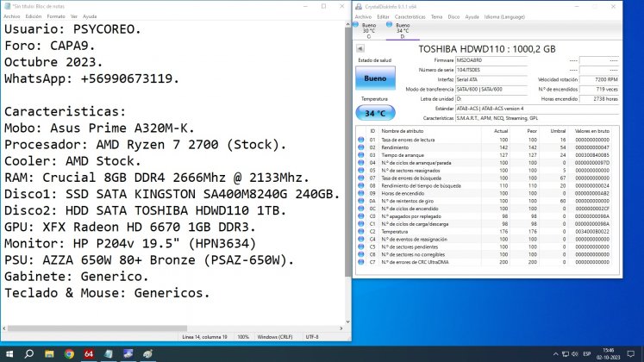Click Notepad vertical scroll down arrow
The image size is (644, 362).
tap(348, 321)
